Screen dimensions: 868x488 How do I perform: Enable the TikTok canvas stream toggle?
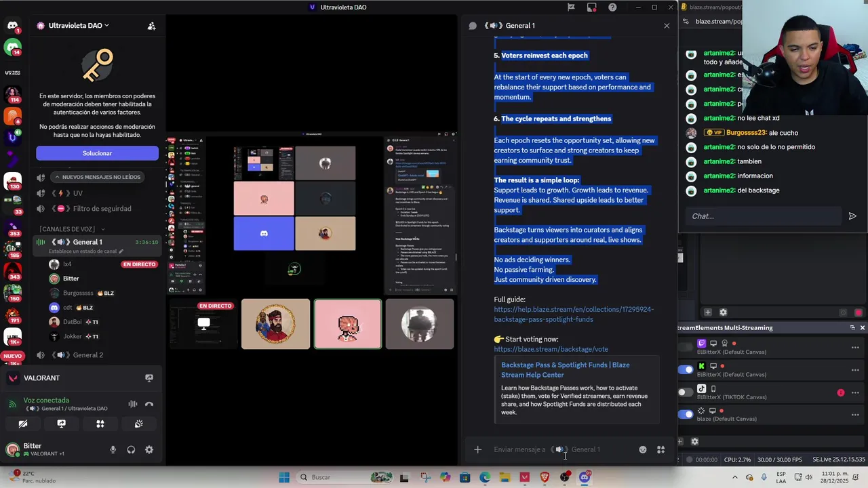686,392
